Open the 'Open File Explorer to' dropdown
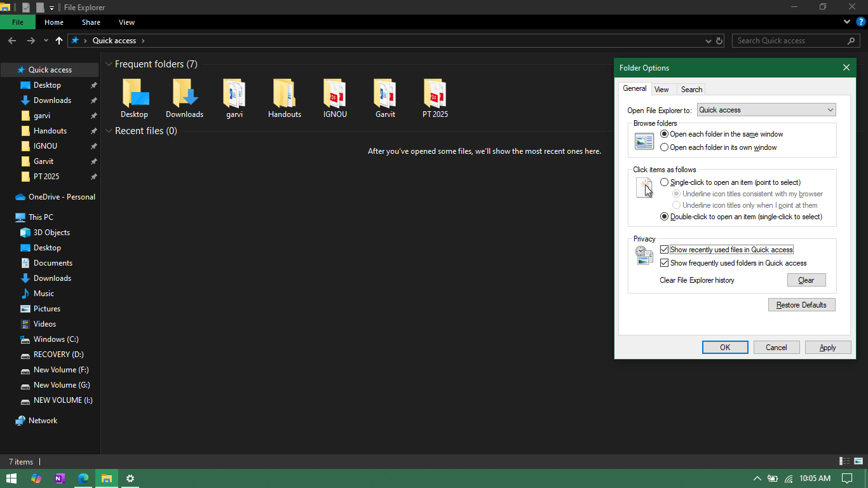This screenshot has height=488, width=868. coord(766,110)
